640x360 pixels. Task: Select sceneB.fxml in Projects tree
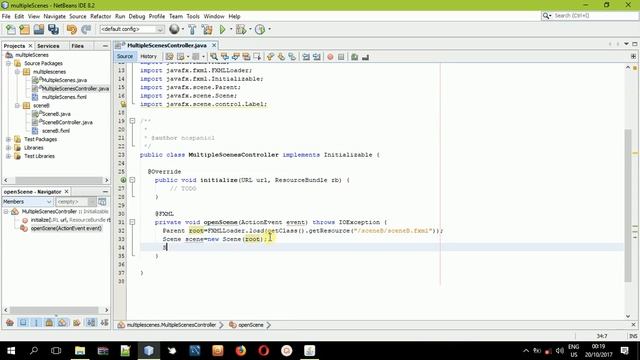click(x=56, y=131)
